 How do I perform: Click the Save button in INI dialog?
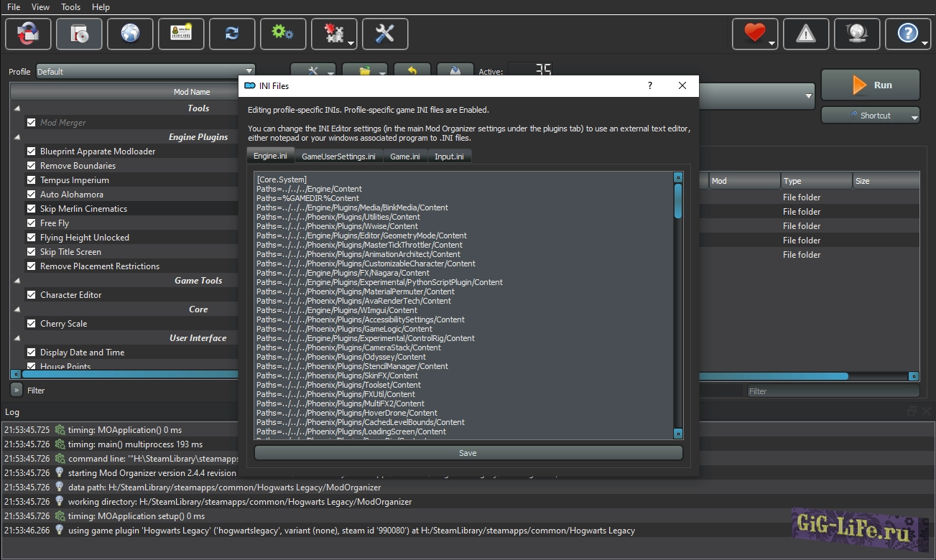coord(468,453)
